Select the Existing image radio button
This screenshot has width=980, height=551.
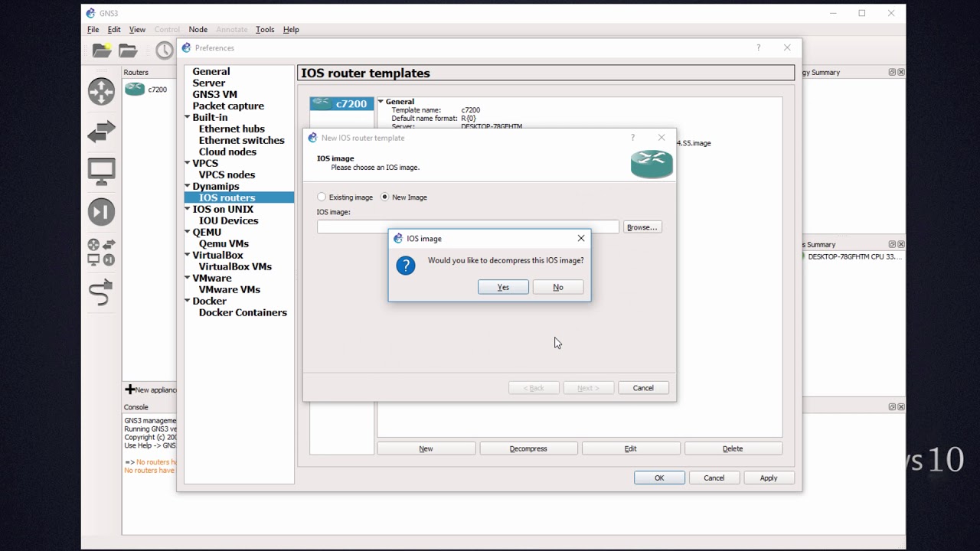345,197
